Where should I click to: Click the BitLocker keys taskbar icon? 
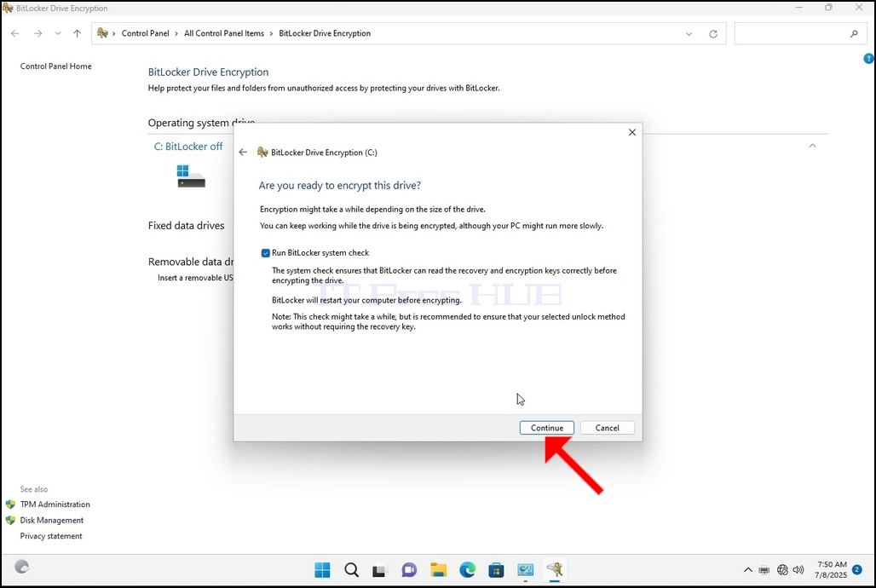tap(555, 570)
